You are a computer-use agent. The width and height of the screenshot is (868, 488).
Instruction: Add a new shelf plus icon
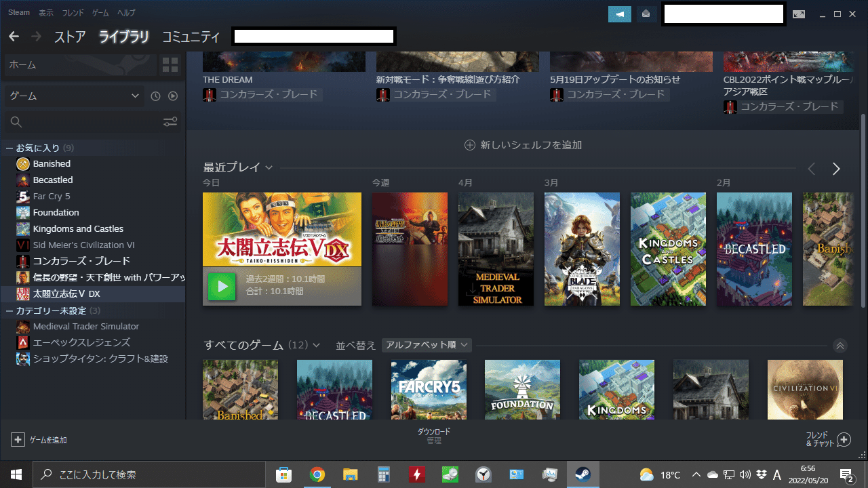tap(469, 145)
